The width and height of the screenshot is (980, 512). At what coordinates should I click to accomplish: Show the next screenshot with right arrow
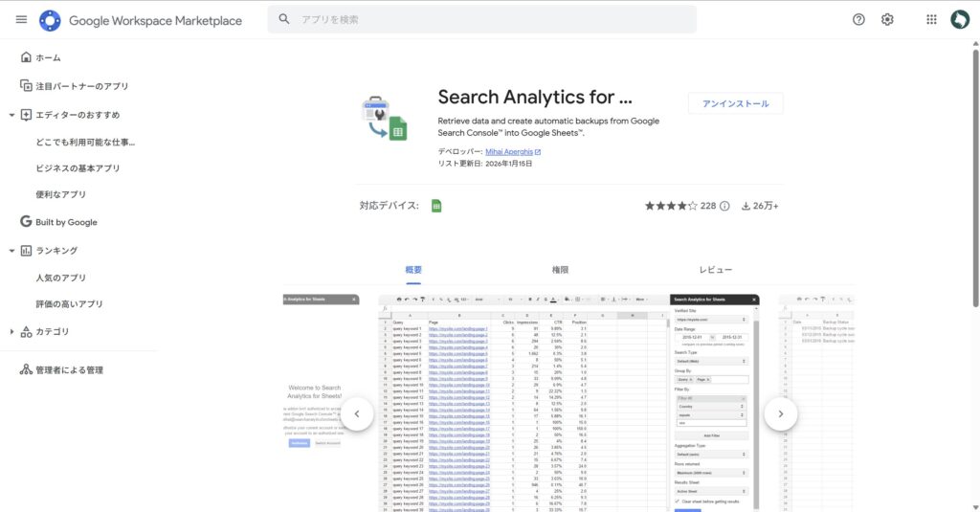[781, 413]
